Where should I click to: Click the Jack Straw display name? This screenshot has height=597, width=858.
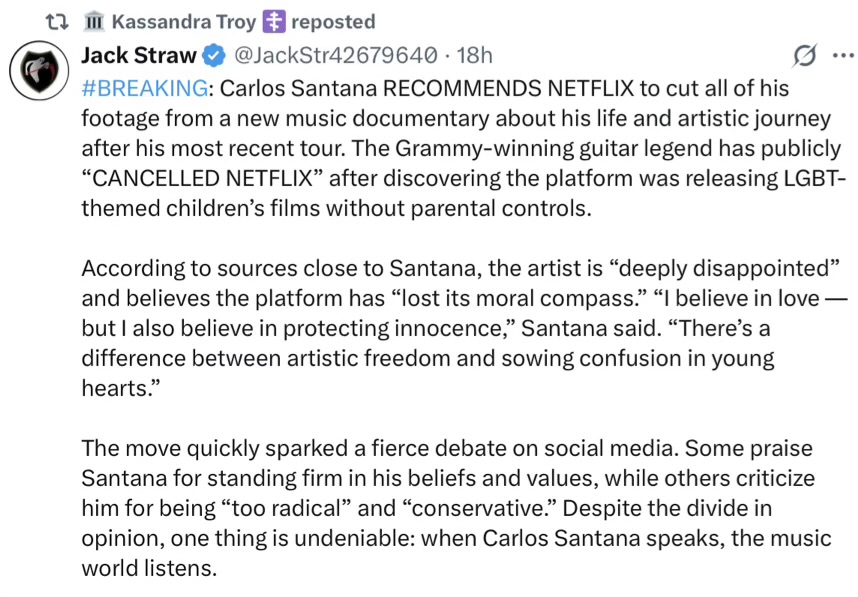(x=138, y=54)
